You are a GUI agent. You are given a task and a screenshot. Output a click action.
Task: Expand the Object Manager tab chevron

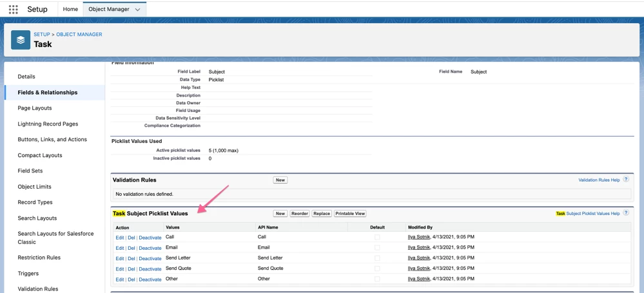tap(137, 10)
